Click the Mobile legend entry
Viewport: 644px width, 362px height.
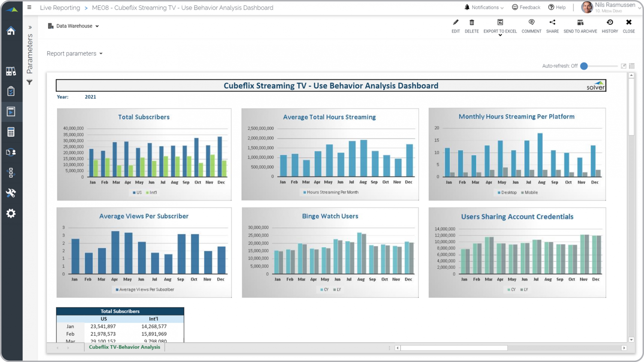coord(530,192)
